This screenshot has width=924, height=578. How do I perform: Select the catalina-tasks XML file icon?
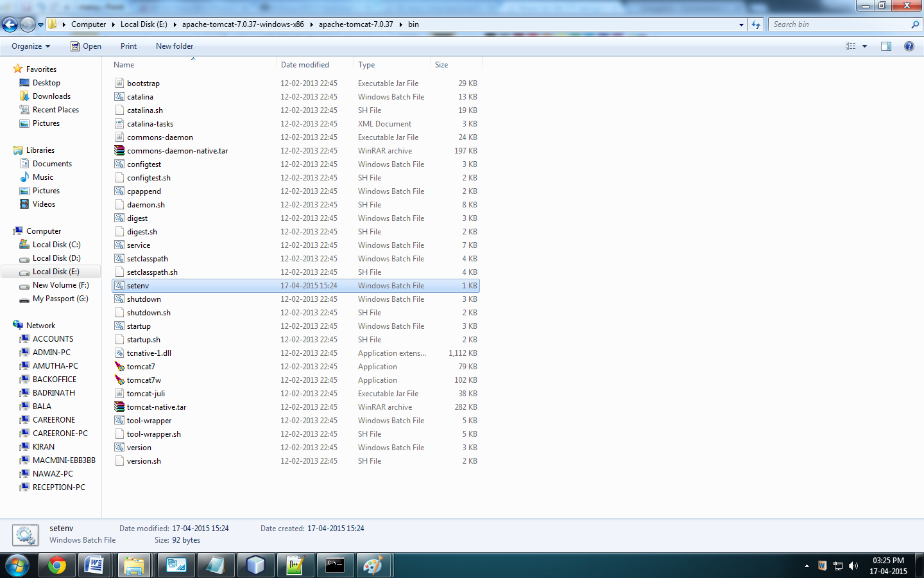[x=119, y=123]
